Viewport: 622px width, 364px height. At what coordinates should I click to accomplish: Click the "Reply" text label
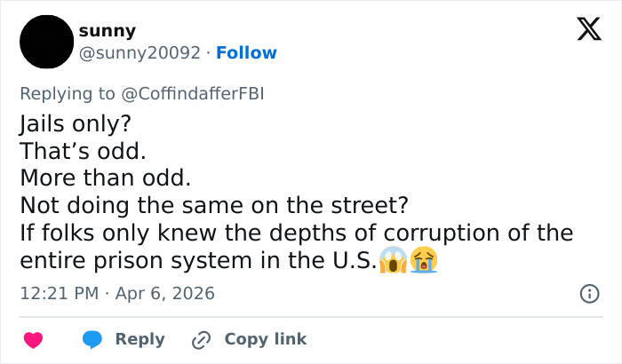[140, 339]
